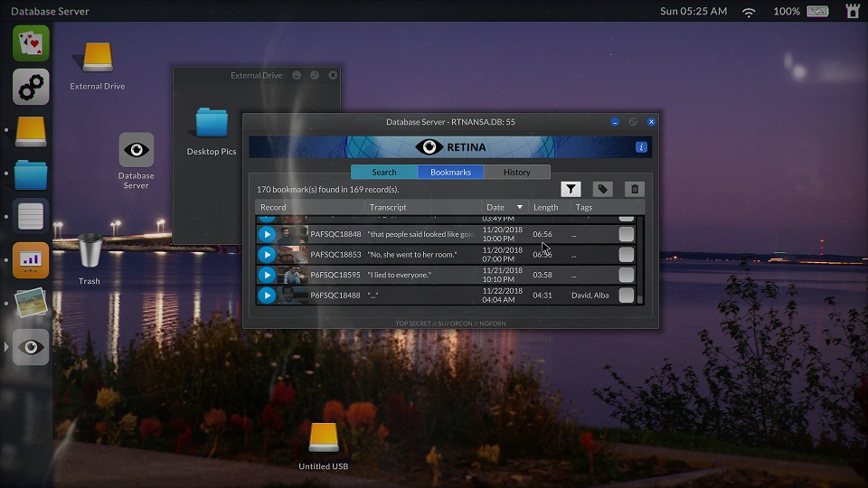Play the clip P6FSQC18595
The height and width of the screenshot is (488, 868).
click(x=267, y=275)
